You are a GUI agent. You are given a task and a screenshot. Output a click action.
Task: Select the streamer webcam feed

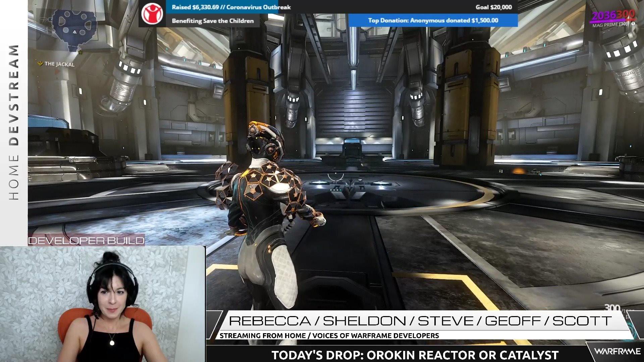click(103, 304)
